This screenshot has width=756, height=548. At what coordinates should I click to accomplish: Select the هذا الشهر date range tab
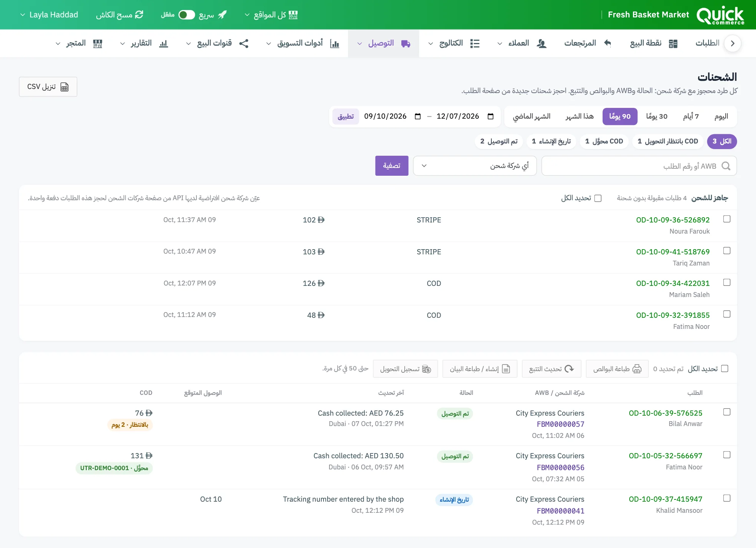click(580, 116)
